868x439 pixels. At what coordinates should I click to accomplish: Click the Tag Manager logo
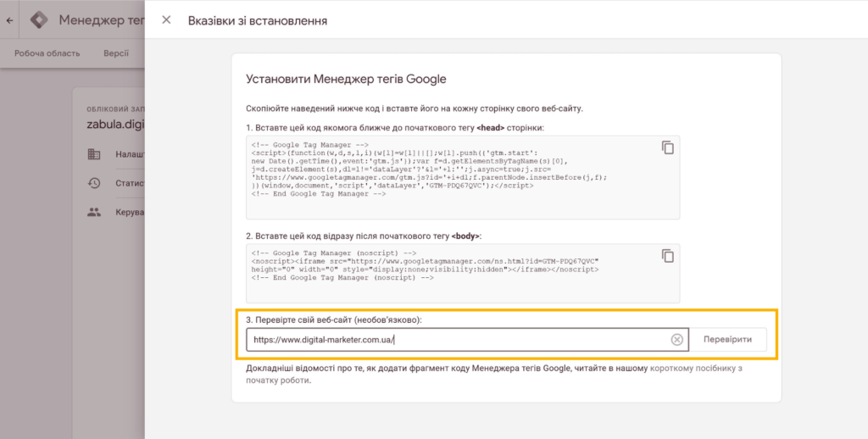pyautogui.click(x=39, y=20)
